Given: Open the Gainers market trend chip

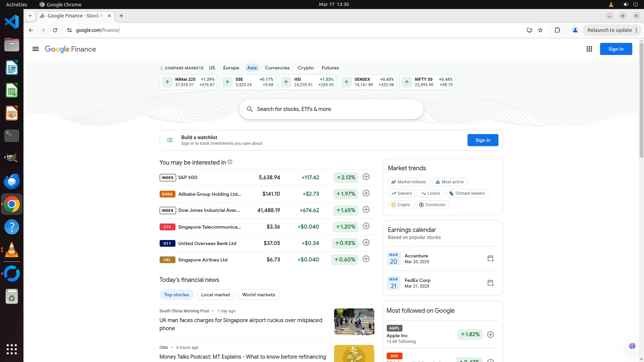Looking at the screenshot, I should coord(402,193).
